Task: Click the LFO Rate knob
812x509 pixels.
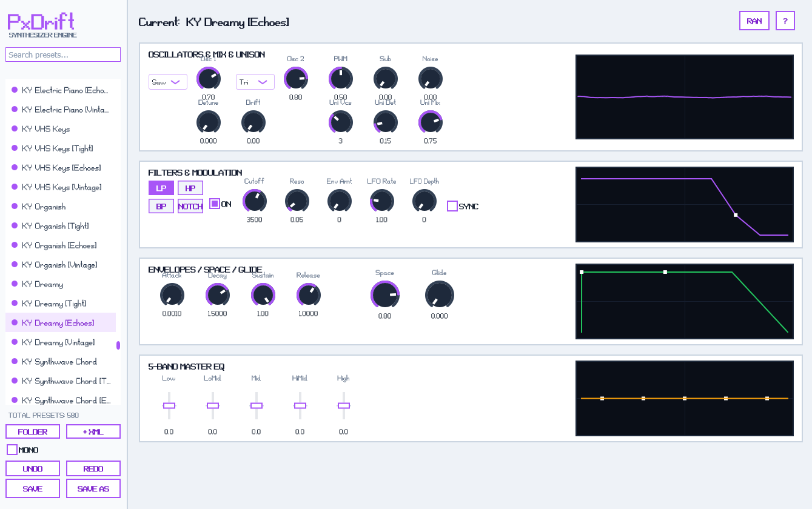Action: click(381, 201)
